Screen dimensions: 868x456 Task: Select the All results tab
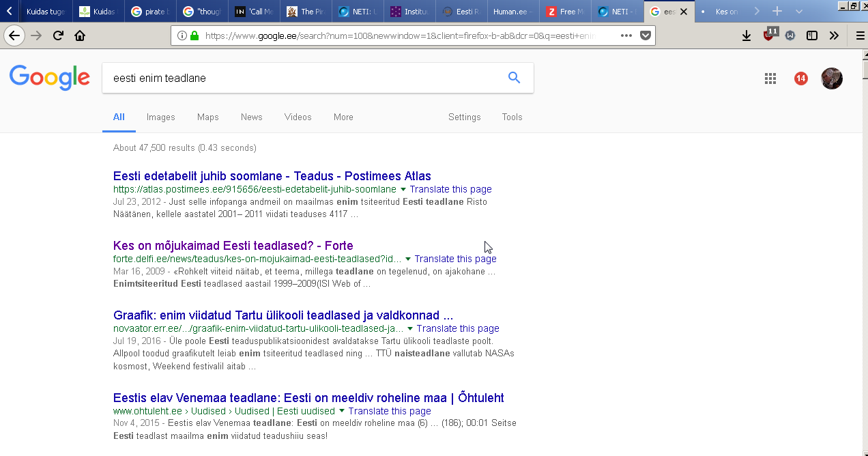119,117
